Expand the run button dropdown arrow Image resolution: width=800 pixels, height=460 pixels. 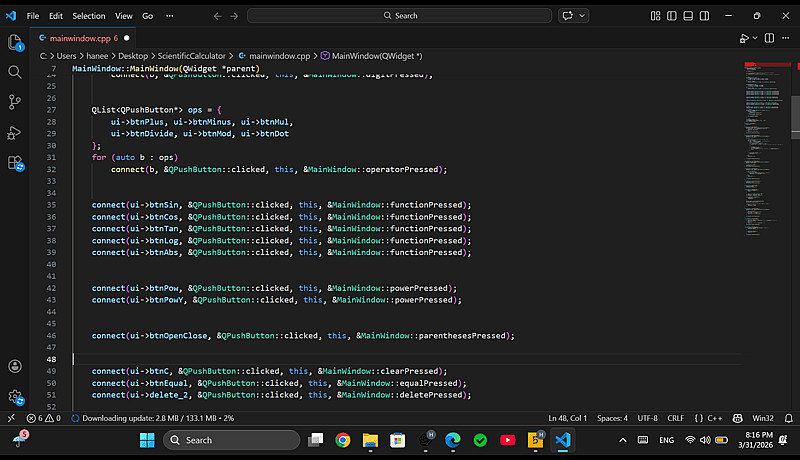pos(754,38)
